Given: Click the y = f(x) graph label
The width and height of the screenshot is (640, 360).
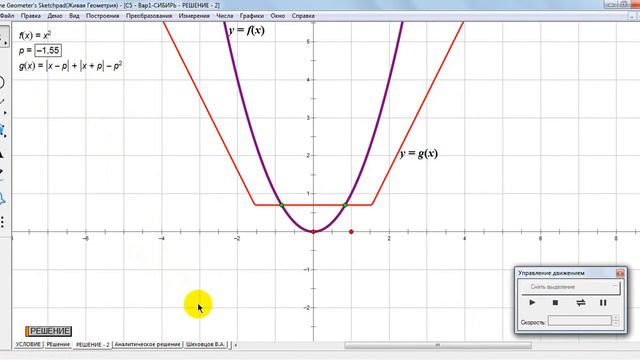Looking at the screenshot, I should coord(246,30).
